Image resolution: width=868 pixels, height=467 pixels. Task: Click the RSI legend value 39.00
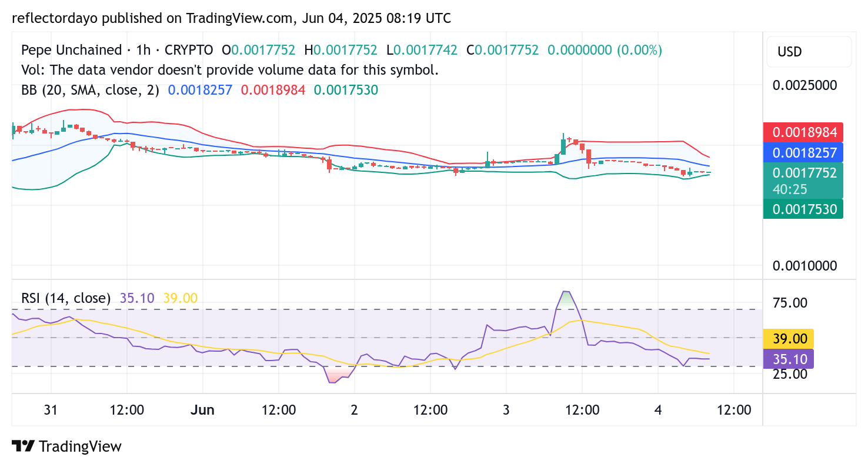180,298
